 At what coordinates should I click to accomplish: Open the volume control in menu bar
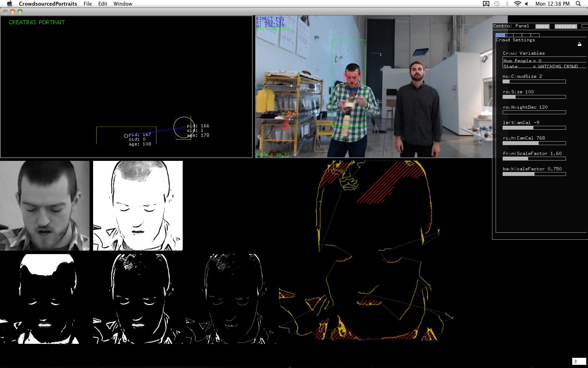pyautogui.click(x=526, y=4)
